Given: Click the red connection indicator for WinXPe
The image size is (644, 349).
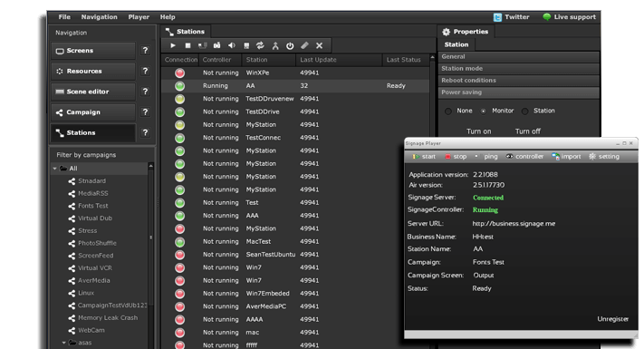Looking at the screenshot, I should 179,73.
